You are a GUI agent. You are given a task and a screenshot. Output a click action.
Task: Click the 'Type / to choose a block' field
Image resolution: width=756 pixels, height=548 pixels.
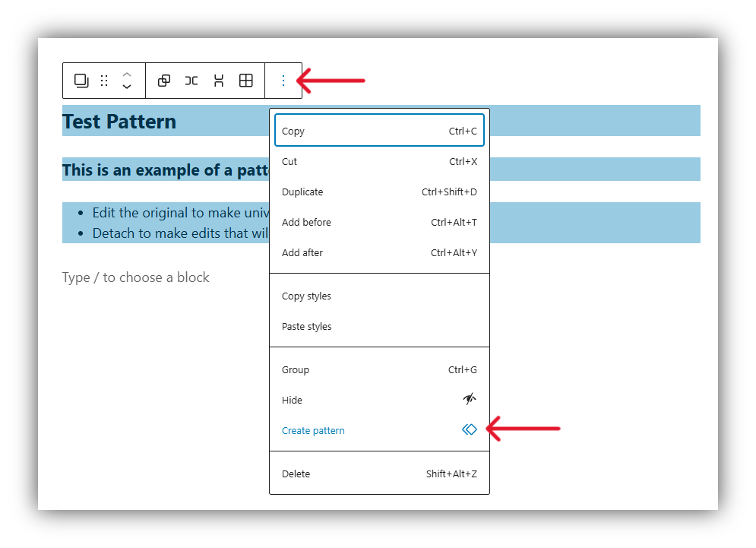click(x=135, y=277)
